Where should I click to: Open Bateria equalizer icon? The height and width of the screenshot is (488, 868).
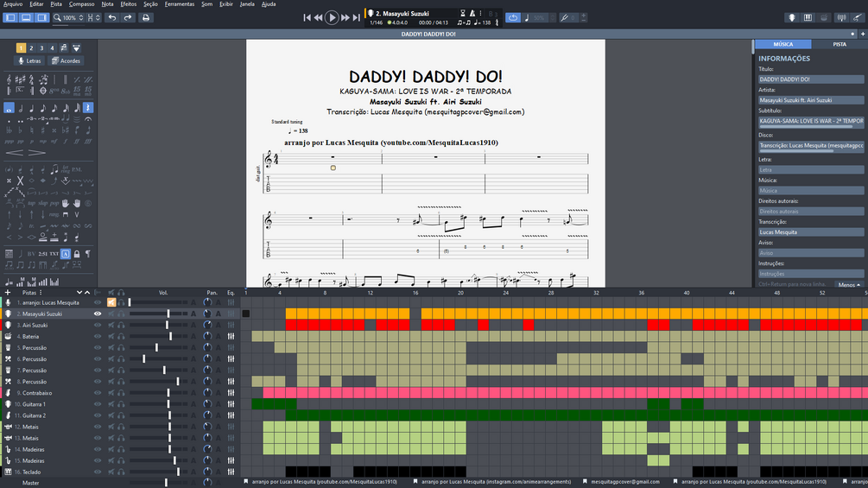tap(231, 336)
